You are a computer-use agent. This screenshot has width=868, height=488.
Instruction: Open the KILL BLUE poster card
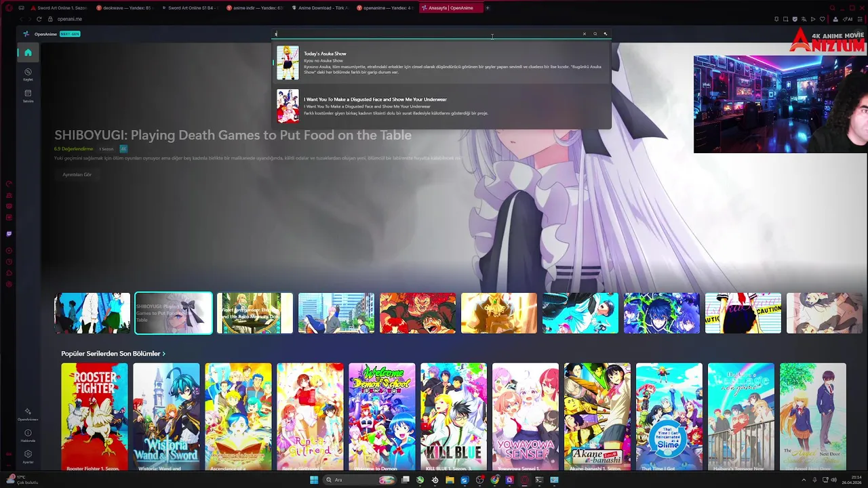coord(454,416)
